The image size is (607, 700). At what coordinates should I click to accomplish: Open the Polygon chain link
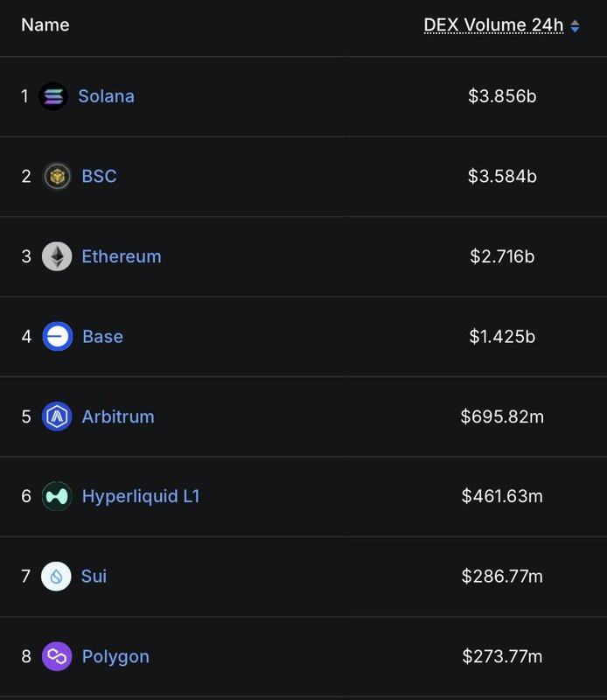click(115, 656)
